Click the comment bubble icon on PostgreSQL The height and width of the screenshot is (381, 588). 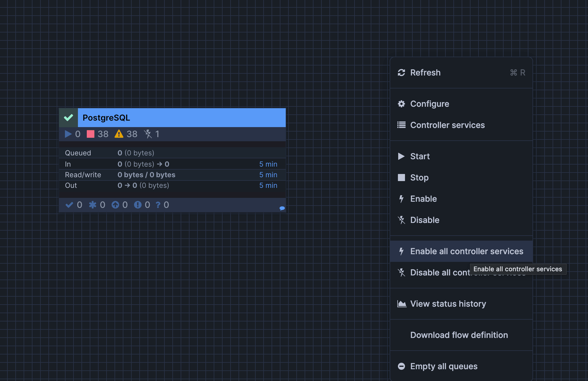282,208
